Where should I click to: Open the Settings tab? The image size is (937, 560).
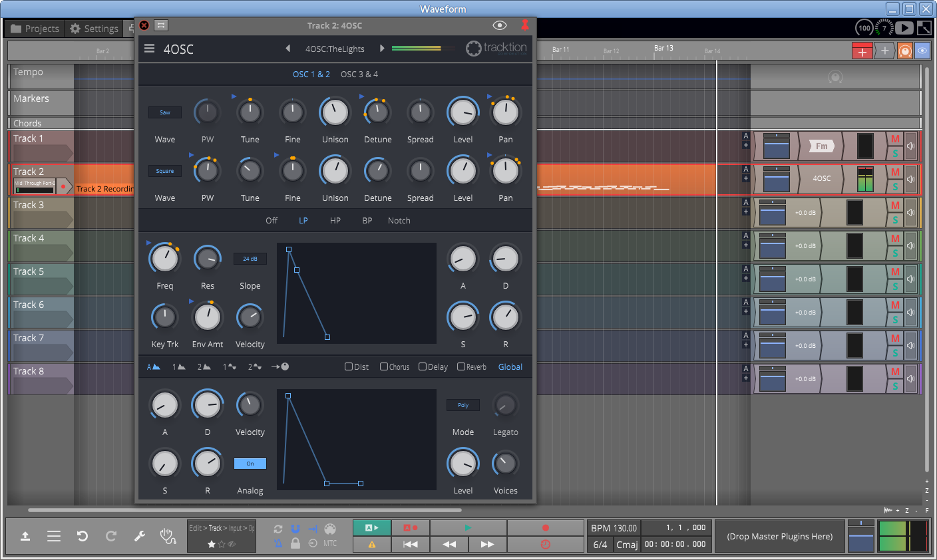click(x=94, y=29)
